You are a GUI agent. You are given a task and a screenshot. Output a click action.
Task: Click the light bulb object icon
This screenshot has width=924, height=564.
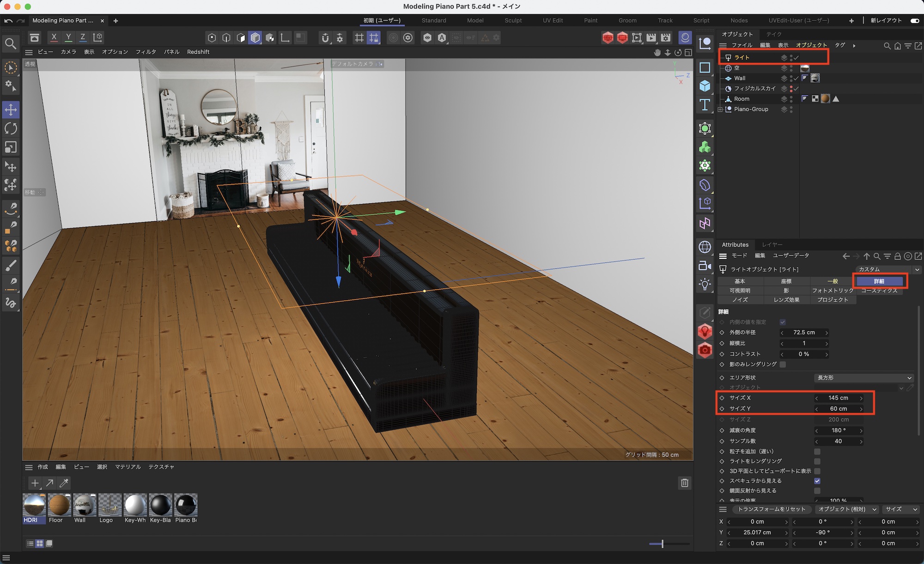[x=705, y=284]
